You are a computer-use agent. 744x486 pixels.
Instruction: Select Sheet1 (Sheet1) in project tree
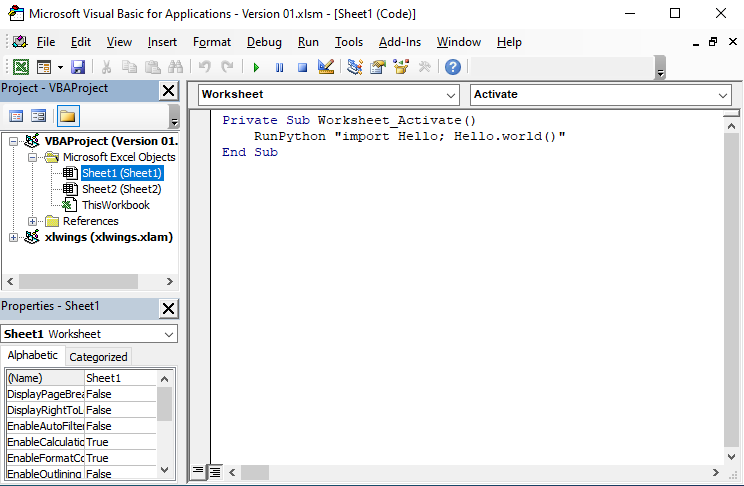pyautogui.click(x=122, y=173)
